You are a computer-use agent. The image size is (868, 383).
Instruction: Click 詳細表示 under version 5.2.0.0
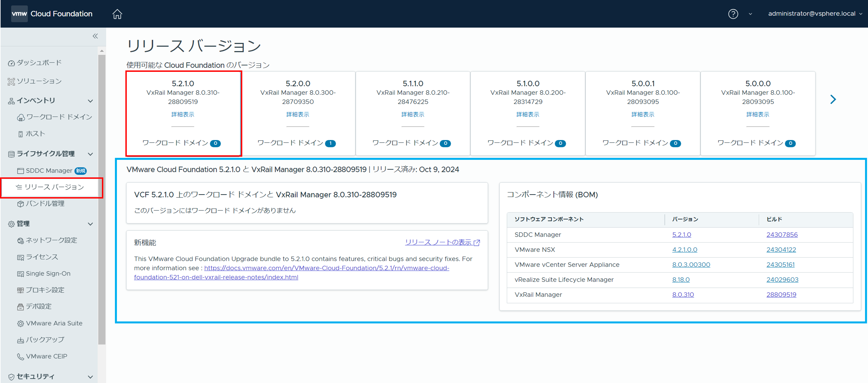(298, 115)
